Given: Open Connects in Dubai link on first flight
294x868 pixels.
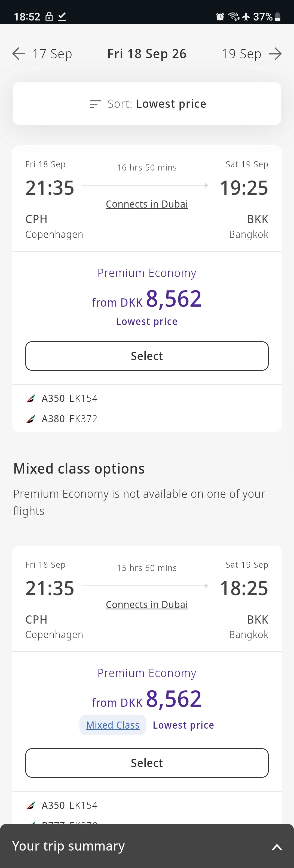Looking at the screenshot, I should 147,204.
